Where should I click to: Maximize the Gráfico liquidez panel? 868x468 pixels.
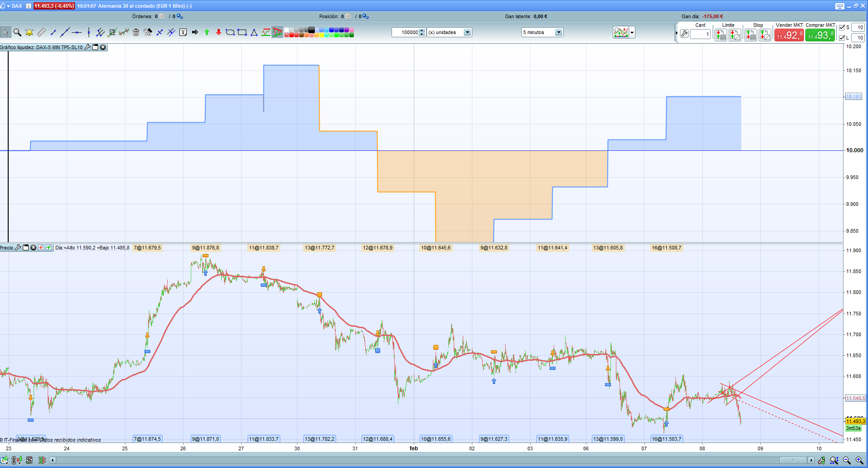(x=95, y=47)
